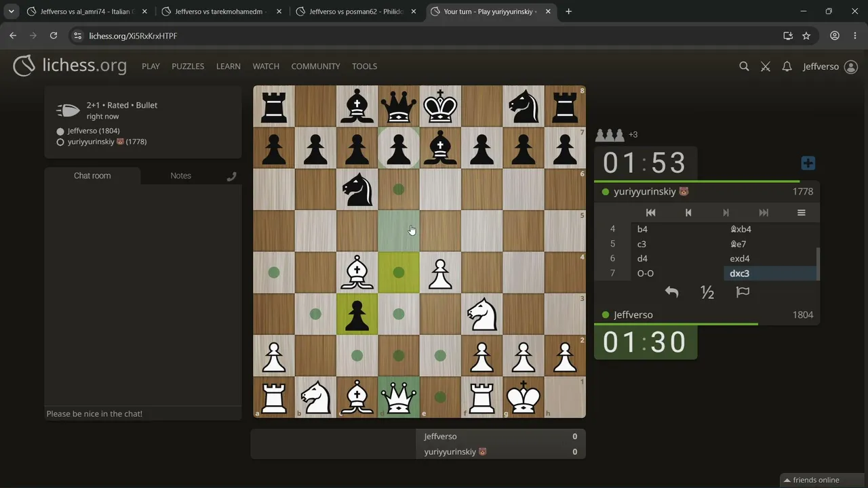Open a new browser tab

coord(568,12)
